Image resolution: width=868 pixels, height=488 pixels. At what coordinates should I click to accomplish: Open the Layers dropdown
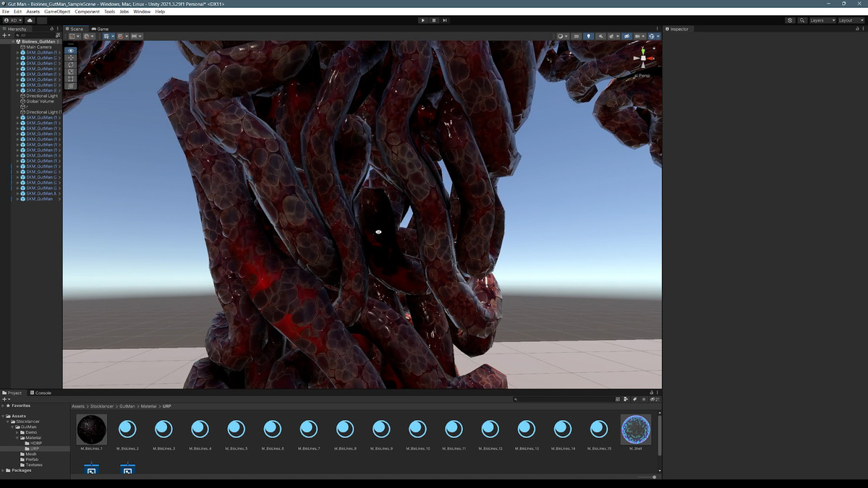(x=822, y=20)
